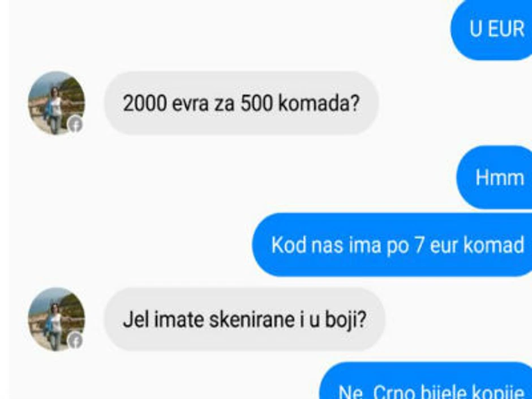This screenshot has width=532, height=399.
Task: Select the "2000 evra za 500 komada?" message
Action: tap(241, 103)
